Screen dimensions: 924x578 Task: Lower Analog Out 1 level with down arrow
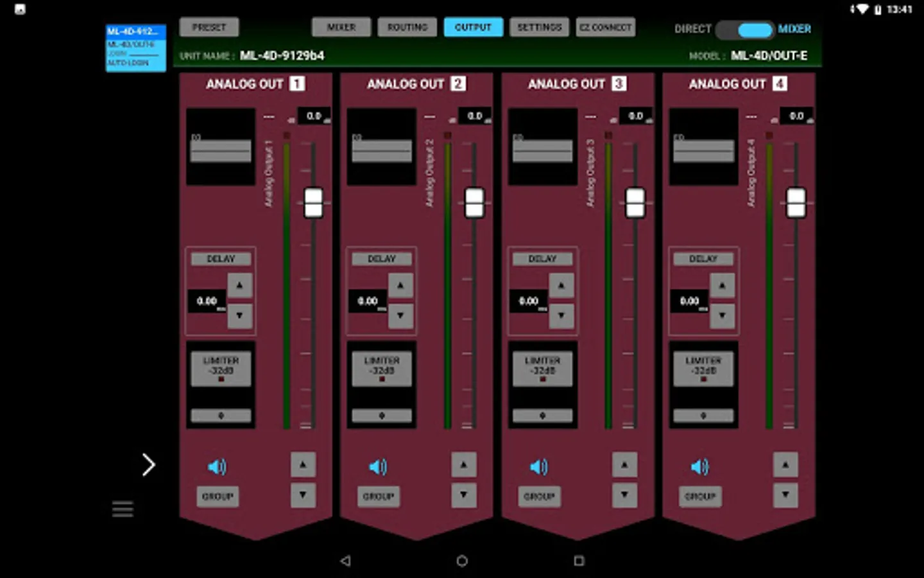303,495
